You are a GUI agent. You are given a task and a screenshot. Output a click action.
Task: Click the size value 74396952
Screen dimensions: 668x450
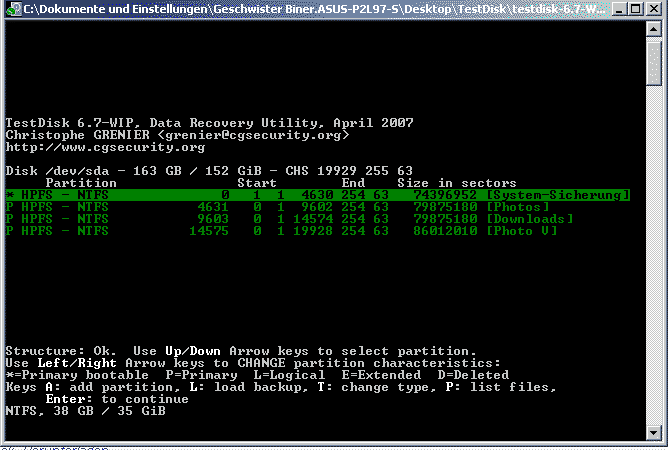(445, 195)
